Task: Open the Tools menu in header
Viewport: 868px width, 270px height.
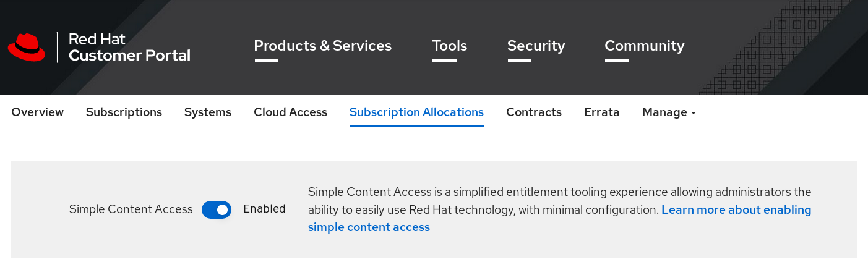Action: click(449, 46)
